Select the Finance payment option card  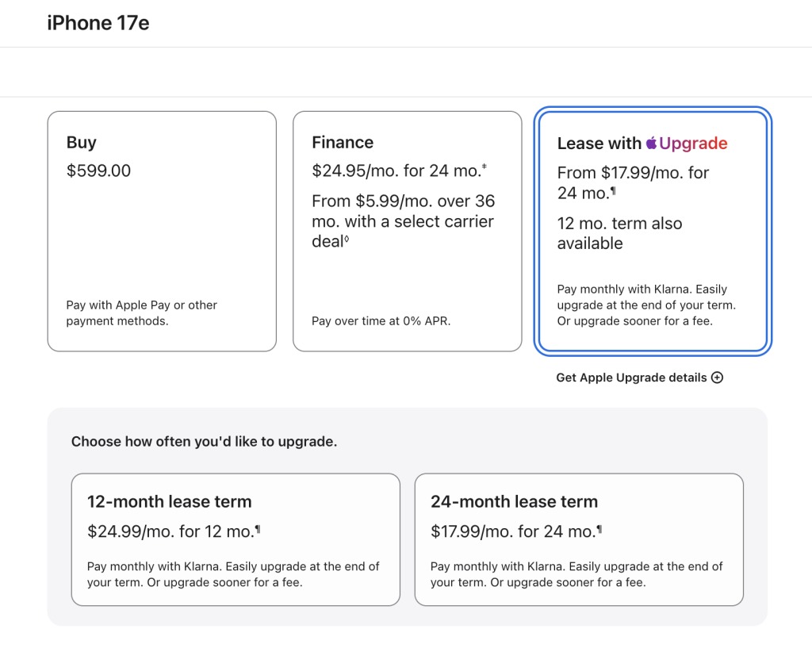[408, 231]
